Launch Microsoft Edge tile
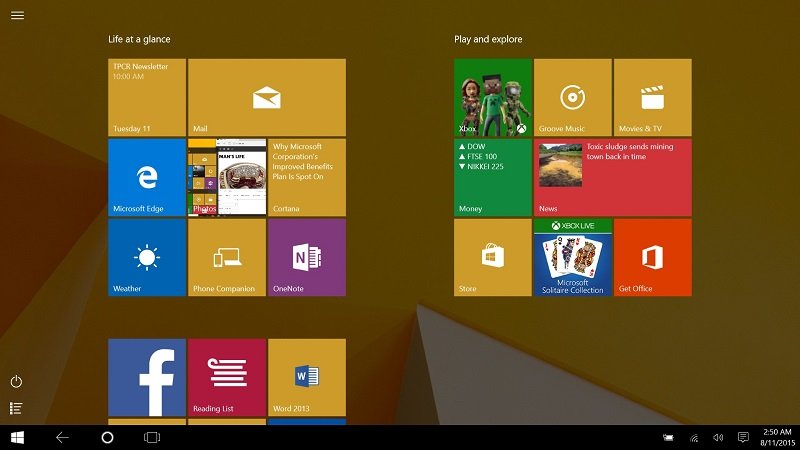Viewport: 800px width, 450px height. coord(147,177)
